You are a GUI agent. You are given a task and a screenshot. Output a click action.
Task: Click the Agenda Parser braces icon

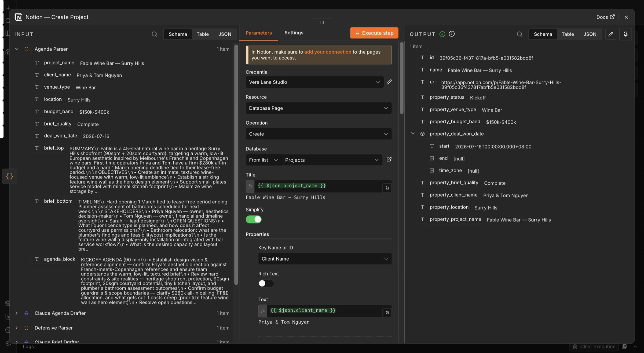pos(26,49)
